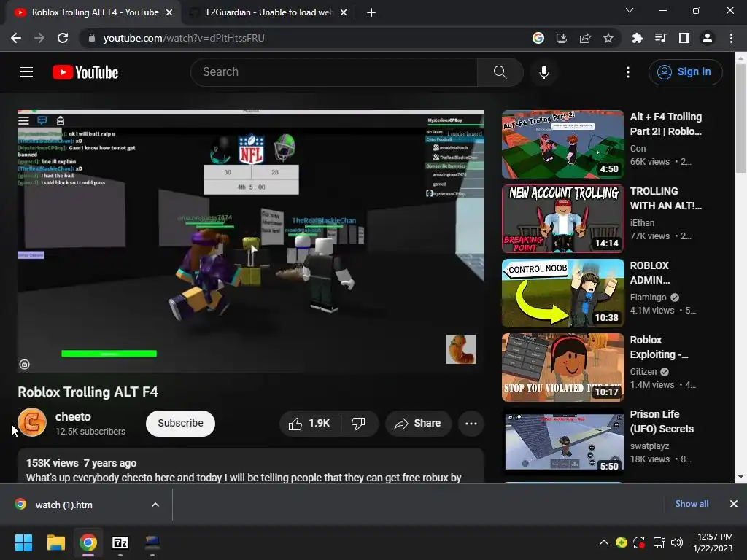Click the swatplayz channel name

click(x=649, y=446)
